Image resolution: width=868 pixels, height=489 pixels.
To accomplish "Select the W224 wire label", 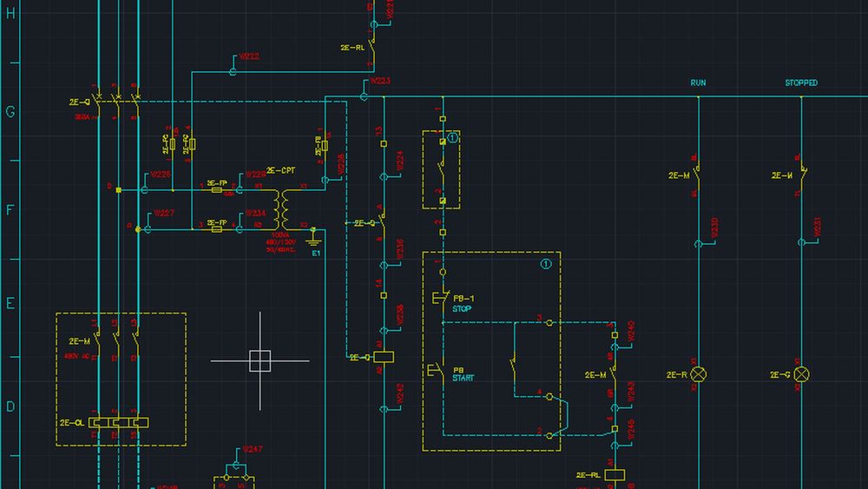I will pos(399,162).
